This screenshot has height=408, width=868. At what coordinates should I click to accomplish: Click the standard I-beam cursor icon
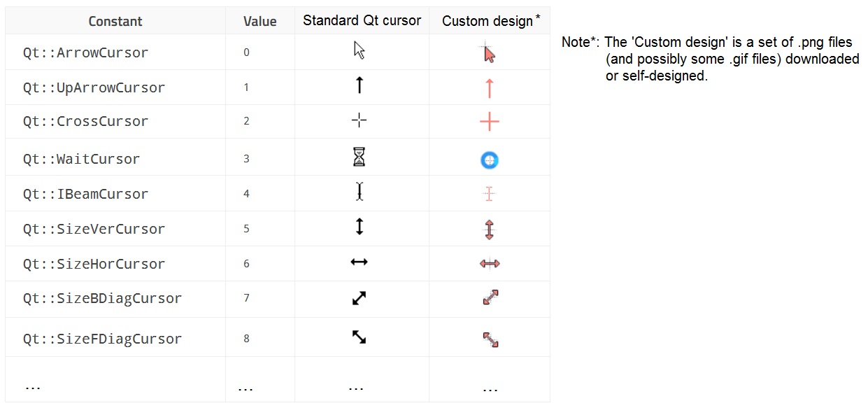click(360, 192)
